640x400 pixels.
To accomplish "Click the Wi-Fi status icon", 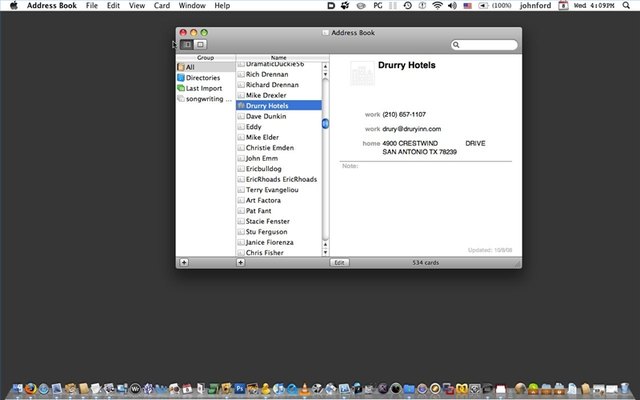I will click(438, 5).
